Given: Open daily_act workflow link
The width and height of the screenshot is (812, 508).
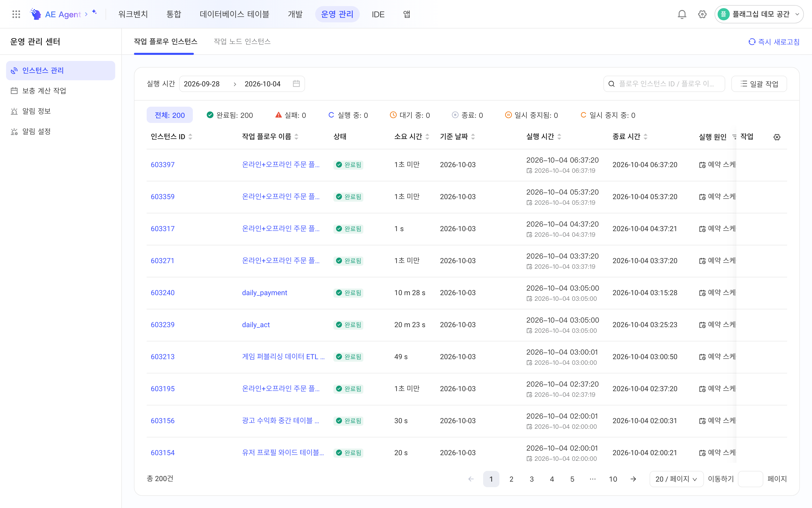Looking at the screenshot, I should click(x=256, y=325).
